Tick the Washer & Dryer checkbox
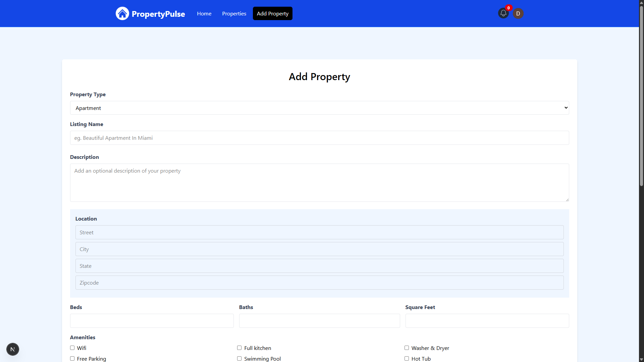Viewport: 644px width, 362px height. tap(407, 348)
